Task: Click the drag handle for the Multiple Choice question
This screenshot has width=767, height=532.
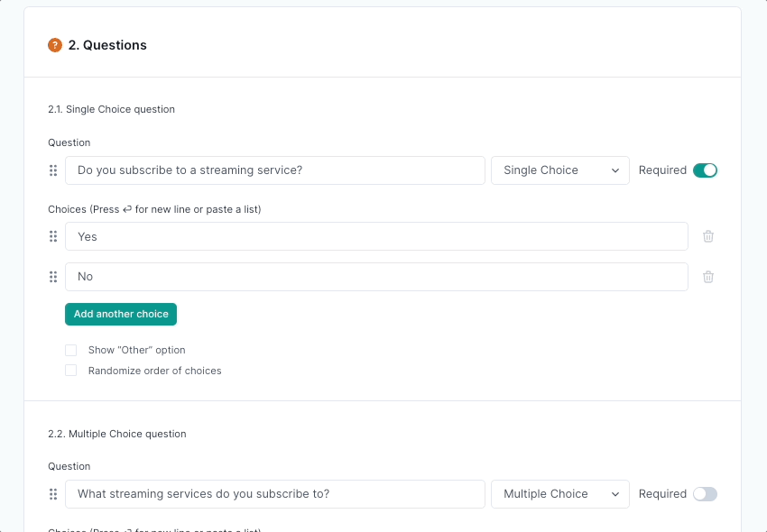Action: pos(53,494)
